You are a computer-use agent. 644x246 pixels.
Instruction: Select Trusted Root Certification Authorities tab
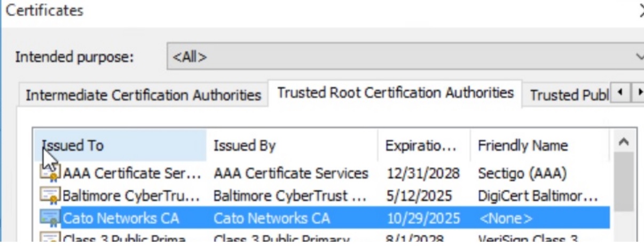tap(395, 93)
